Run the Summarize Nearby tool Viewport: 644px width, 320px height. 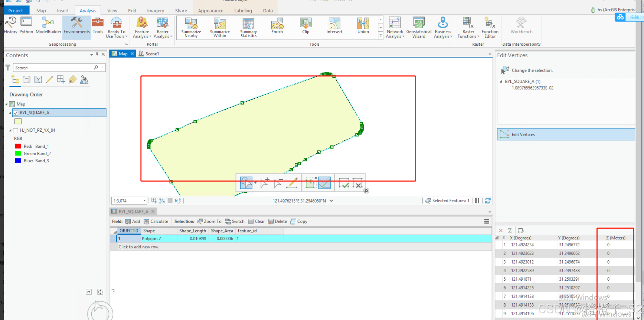point(191,28)
